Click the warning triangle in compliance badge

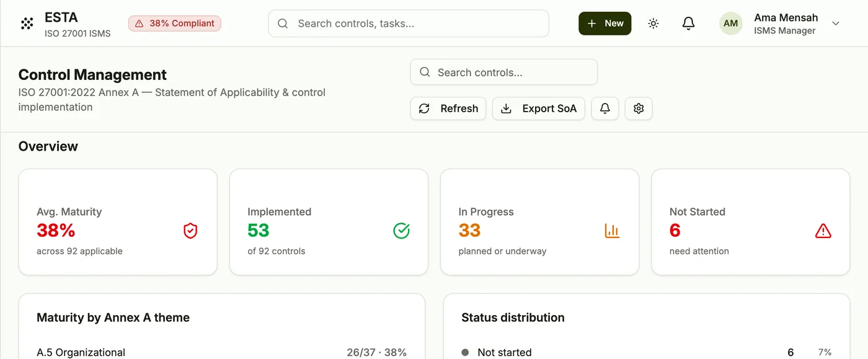[x=139, y=24]
